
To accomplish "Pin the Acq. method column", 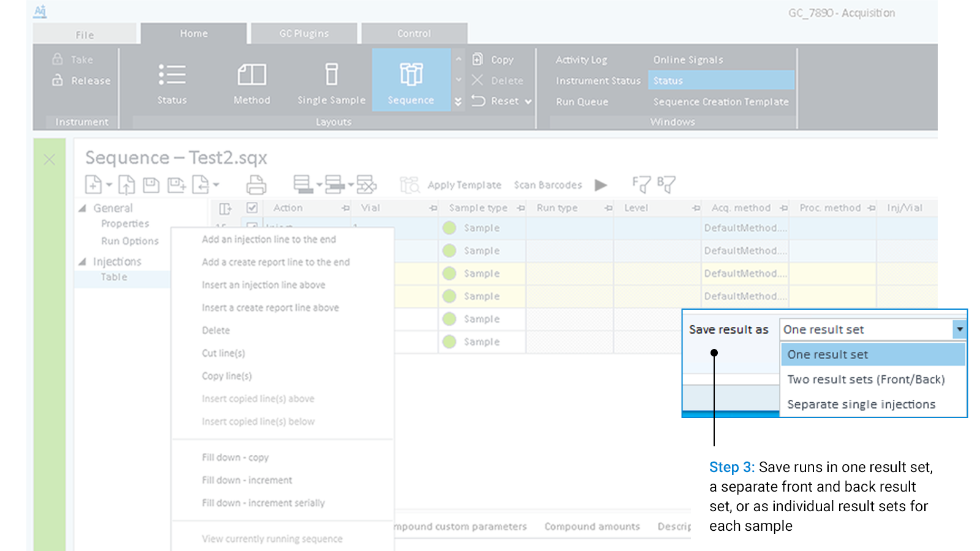I will [x=784, y=208].
